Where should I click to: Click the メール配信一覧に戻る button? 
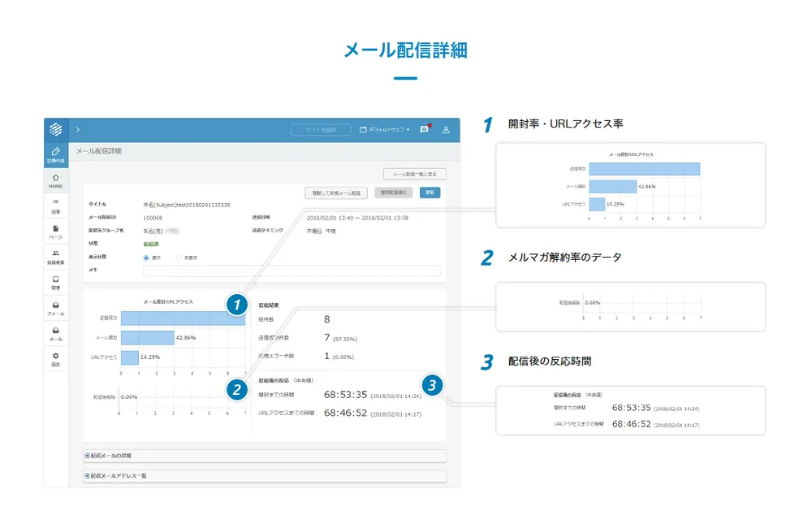(414, 174)
